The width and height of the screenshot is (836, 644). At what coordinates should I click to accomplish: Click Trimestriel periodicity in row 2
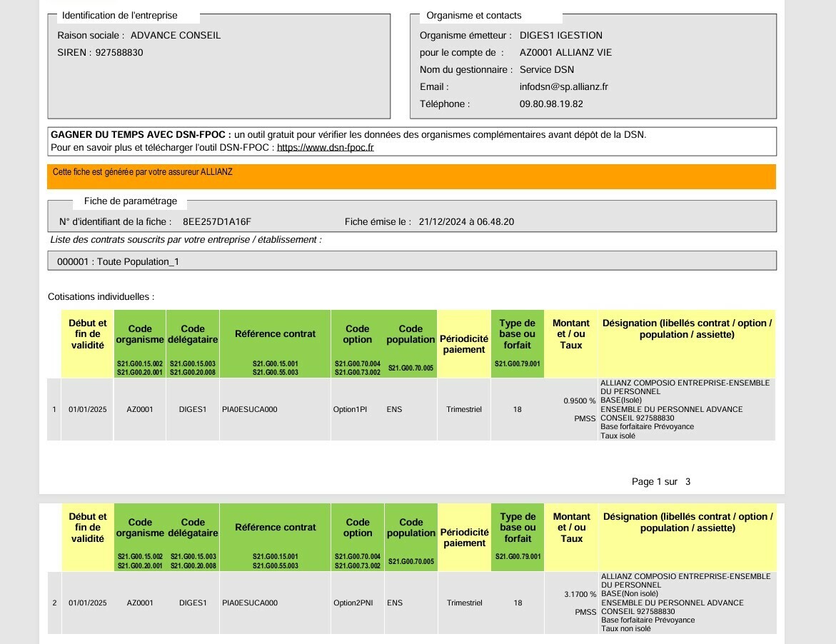(464, 603)
